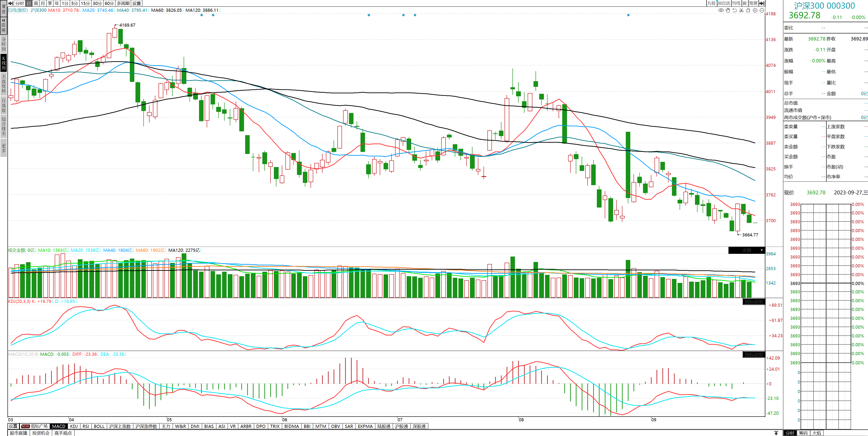Select the hand pan tool icon

click(x=728, y=10)
